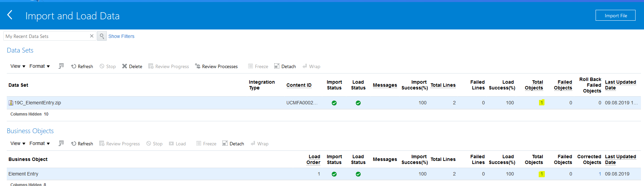Click the search magnifier icon
Screen dimensions: 644x186
point(102,36)
